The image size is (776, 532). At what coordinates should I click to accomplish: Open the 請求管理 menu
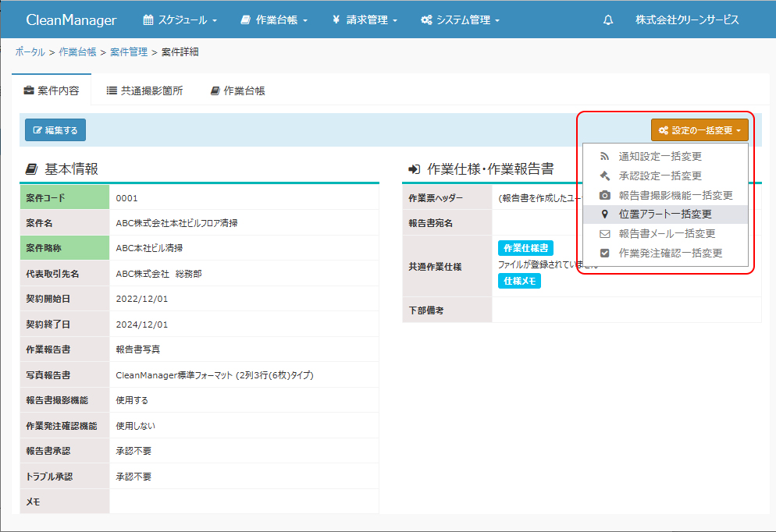click(x=365, y=20)
